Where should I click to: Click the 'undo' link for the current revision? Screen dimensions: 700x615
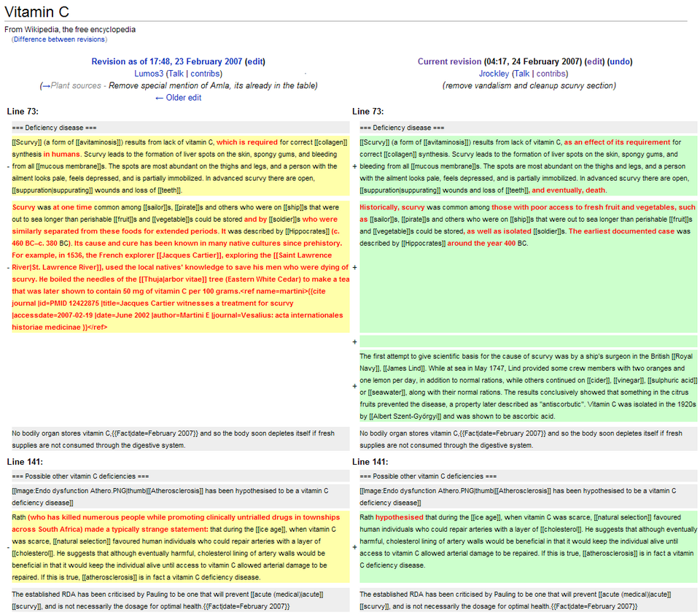[621, 62]
